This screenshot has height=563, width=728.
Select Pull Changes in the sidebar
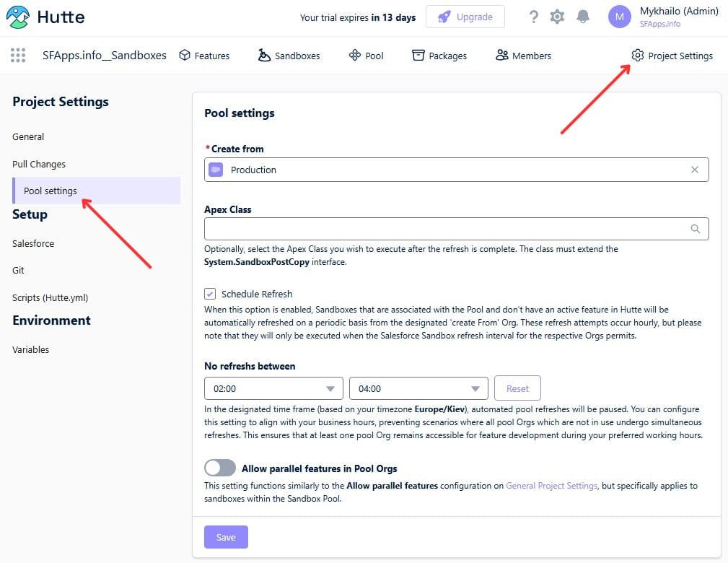coord(39,164)
